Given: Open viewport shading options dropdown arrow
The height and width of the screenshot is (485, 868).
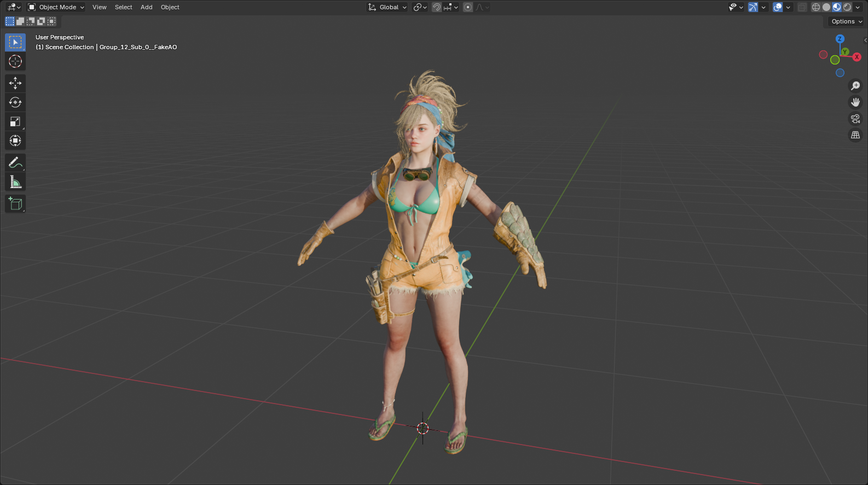Looking at the screenshot, I should [858, 7].
